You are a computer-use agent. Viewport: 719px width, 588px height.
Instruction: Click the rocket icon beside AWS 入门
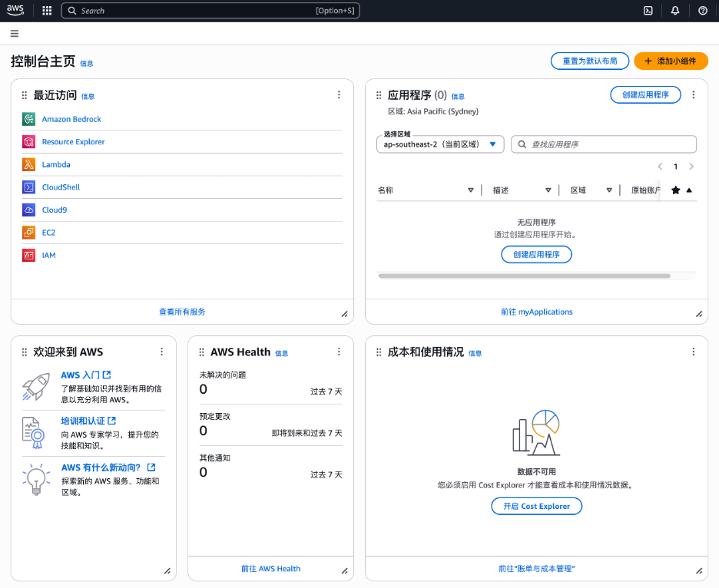point(36,386)
